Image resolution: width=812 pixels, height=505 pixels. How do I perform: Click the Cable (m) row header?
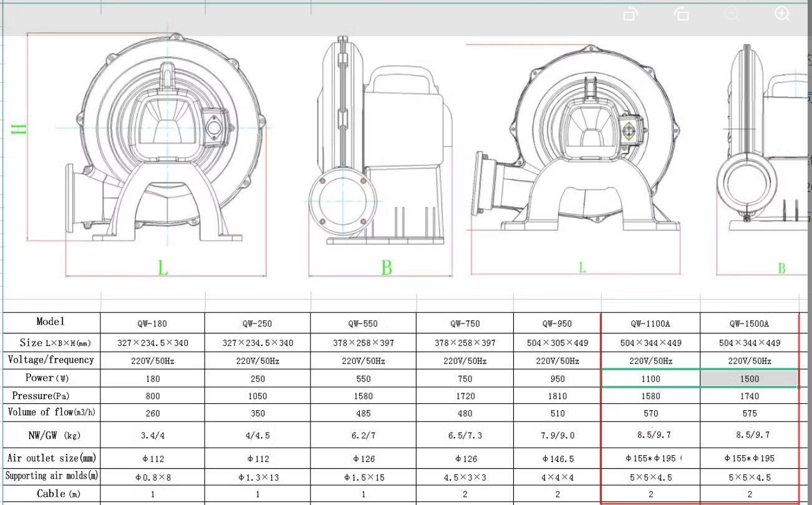(51, 494)
